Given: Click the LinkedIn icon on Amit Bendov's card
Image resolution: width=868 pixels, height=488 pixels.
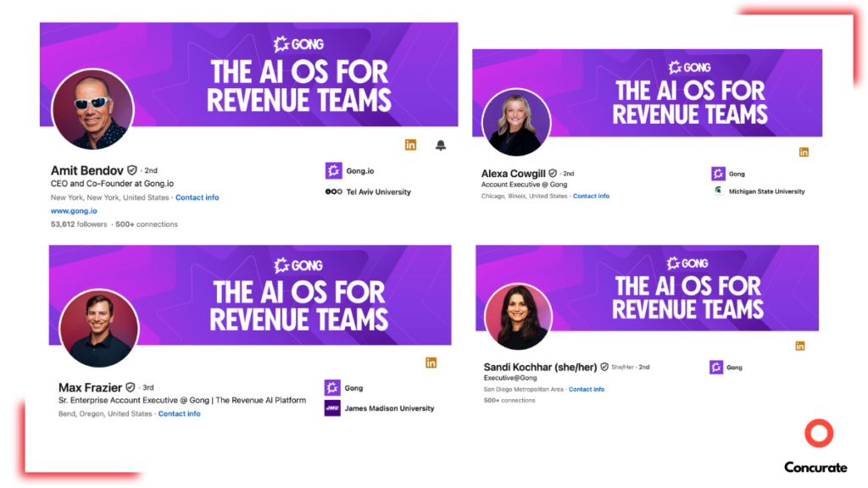Looking at the screenshot, I should (410, 144).
